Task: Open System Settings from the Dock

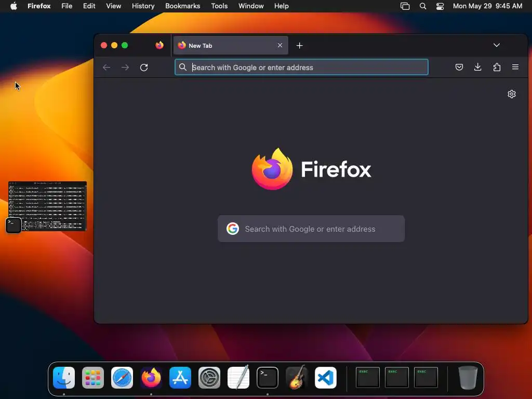Action: [x=209, y=378]
